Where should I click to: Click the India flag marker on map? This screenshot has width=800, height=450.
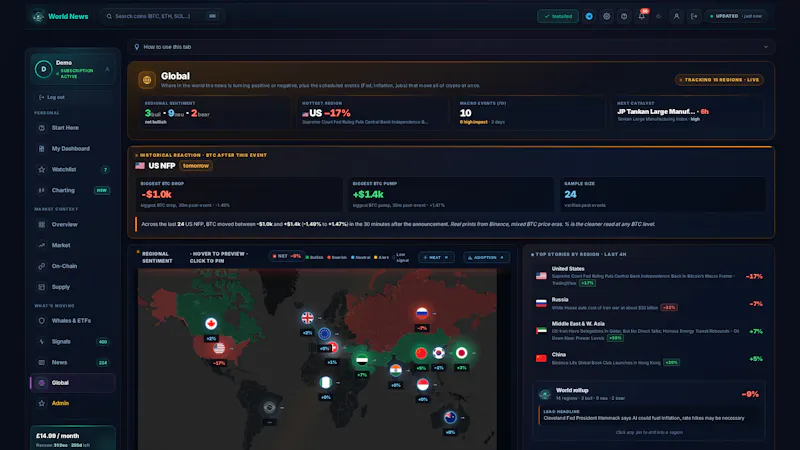point(395,370)
